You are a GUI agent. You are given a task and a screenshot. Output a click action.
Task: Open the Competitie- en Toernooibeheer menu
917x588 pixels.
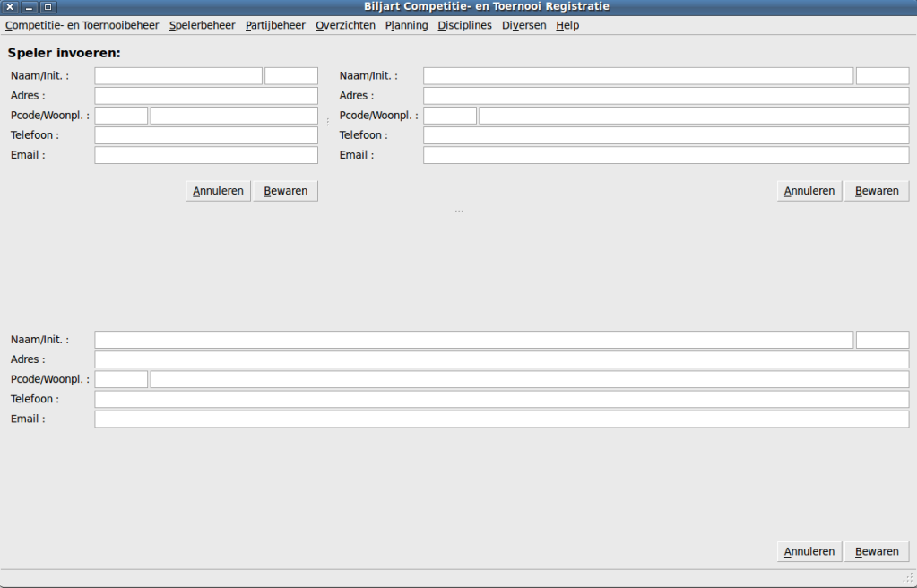tap(82, 25)
